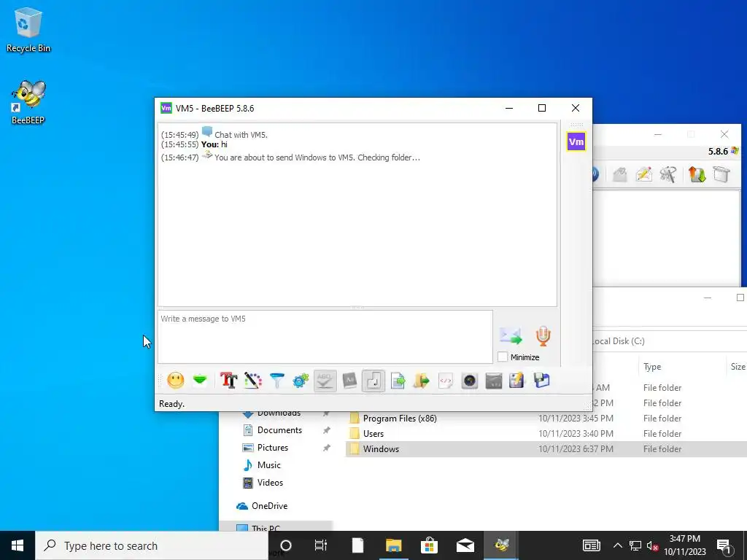747x560 pixels.
Task: Click the send file document icon
Action: tap(398, 381)
